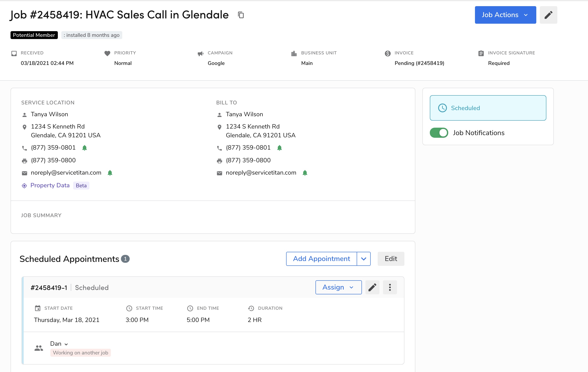Screen dimensions: 588x372
Task: Click Tanya Wilson under Bill To
Action: (x=244, y=114)
